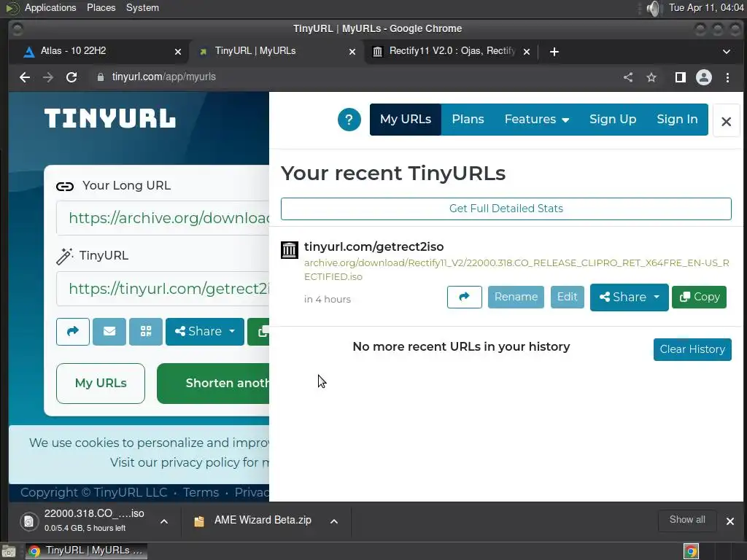Click the clock in top panel
This screenshot has height=560, width=747.
click(705, 8)
